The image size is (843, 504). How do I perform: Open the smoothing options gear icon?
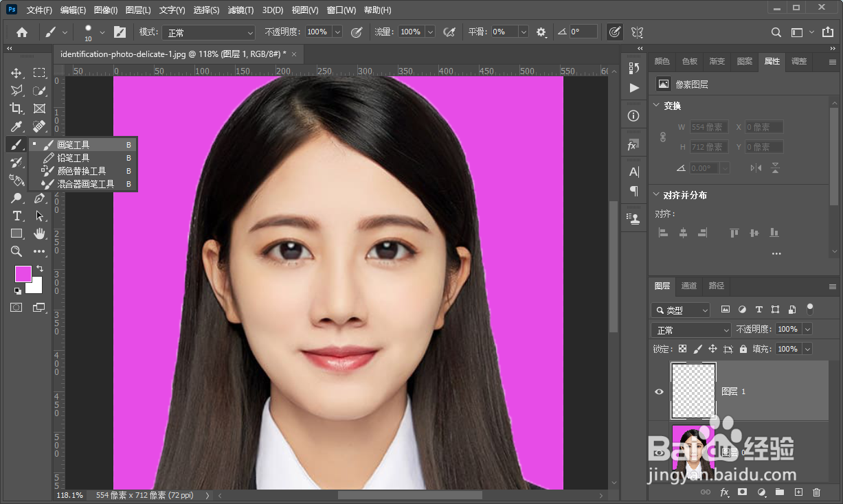click(541, 32)
